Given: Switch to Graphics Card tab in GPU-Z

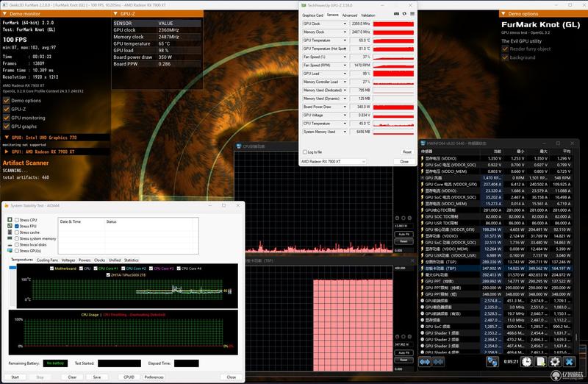Looking at the screenshot, I should click(313, 15).
